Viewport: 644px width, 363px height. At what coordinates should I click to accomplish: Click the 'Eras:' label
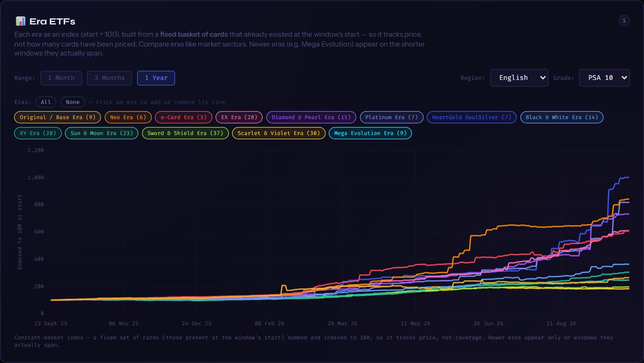(22, 102)
